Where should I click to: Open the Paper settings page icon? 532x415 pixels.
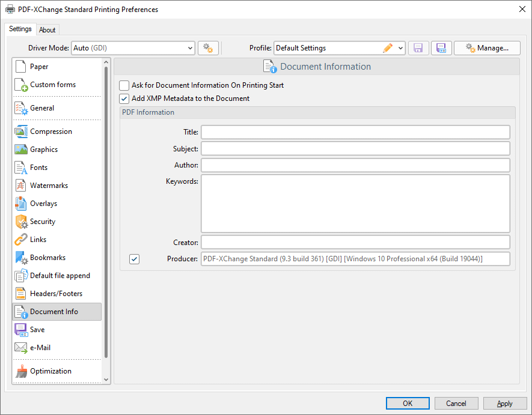click(x=20, y=67)
